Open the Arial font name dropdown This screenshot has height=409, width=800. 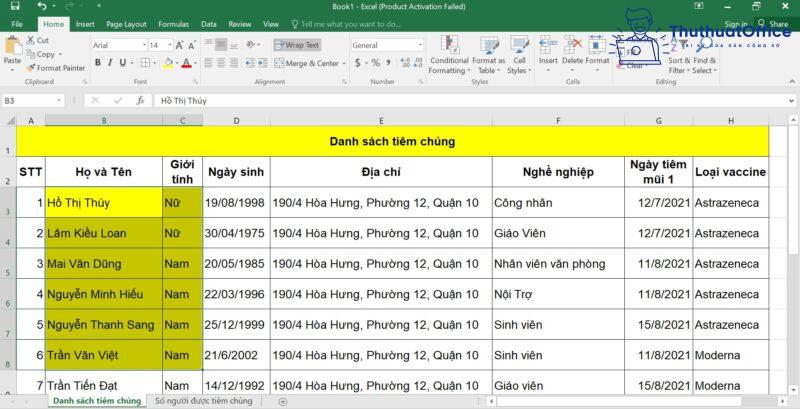(x=144, y=45)
